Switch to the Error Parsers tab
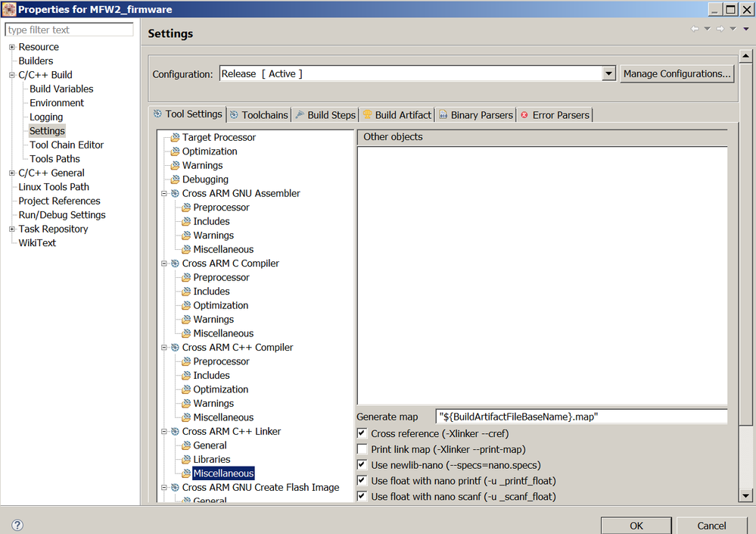 (555, 115)
